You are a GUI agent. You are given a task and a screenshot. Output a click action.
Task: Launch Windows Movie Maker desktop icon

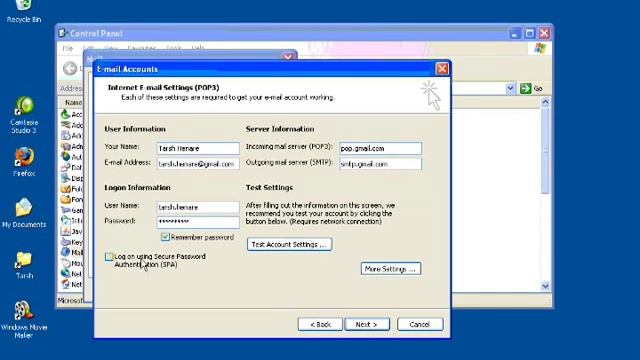pos(24,320)
